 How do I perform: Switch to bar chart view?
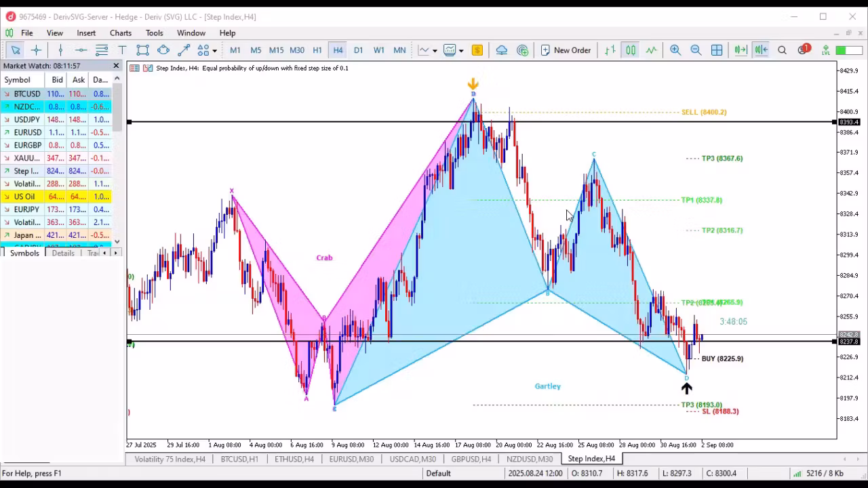pyautogui.click(x=610, y=50)
